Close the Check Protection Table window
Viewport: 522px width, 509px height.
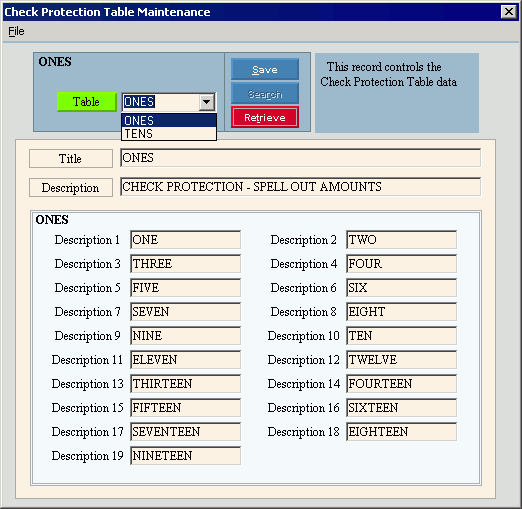coord(509,12)
